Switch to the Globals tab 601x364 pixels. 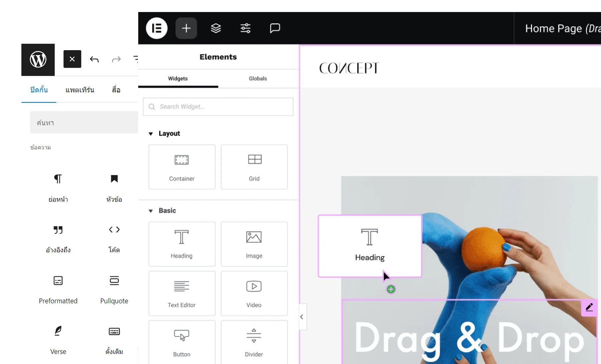pyautogui.click(x=257, y=78)
